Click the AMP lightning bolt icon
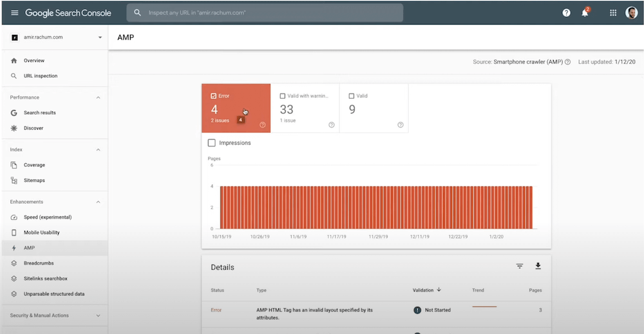This screenshot has width=644, height=334. (x=14, y=248)
